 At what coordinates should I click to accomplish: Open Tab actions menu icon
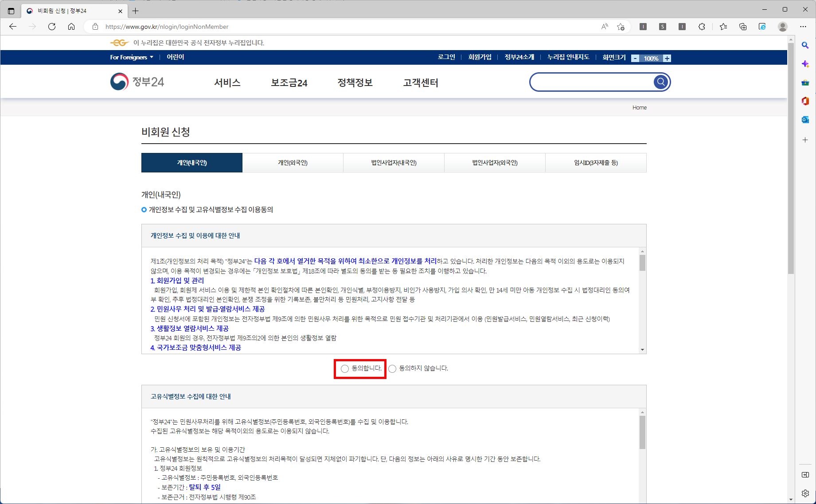(x=11, y=11)
